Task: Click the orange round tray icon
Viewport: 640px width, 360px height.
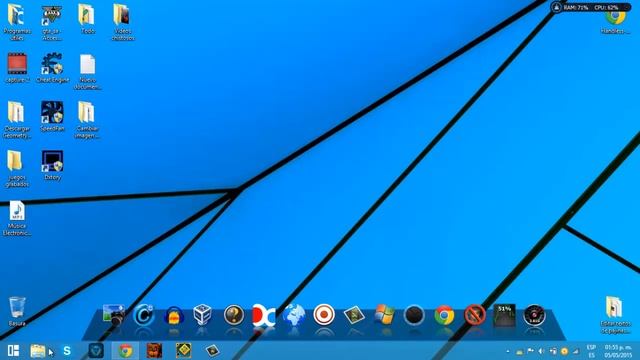Action: [x=564, y=351]
